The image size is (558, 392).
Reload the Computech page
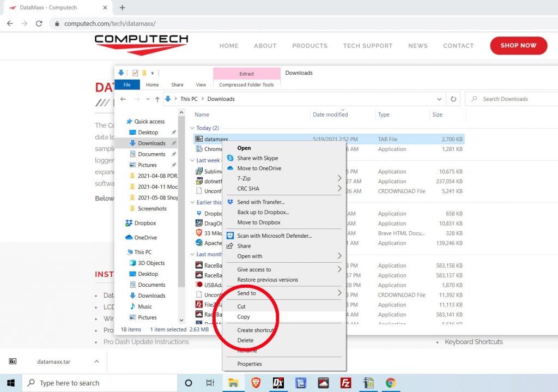pyautogui.click(x=39, y=23)
